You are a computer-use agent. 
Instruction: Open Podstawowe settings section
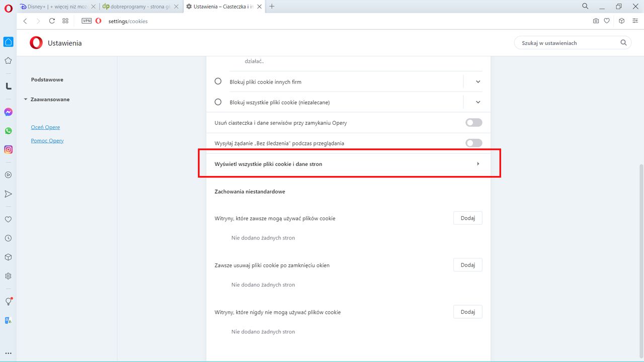click(47, 79)
